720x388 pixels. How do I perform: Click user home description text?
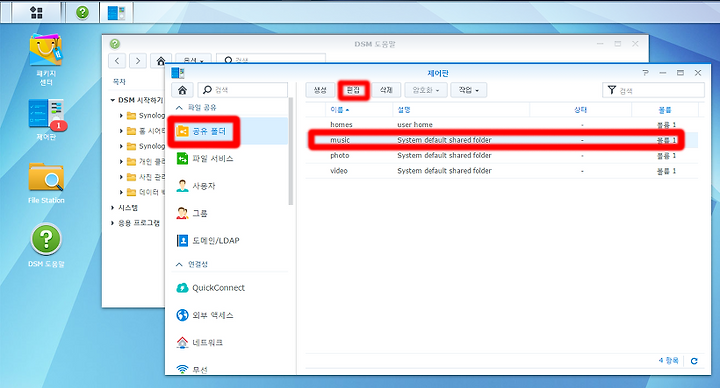[415, 124]
